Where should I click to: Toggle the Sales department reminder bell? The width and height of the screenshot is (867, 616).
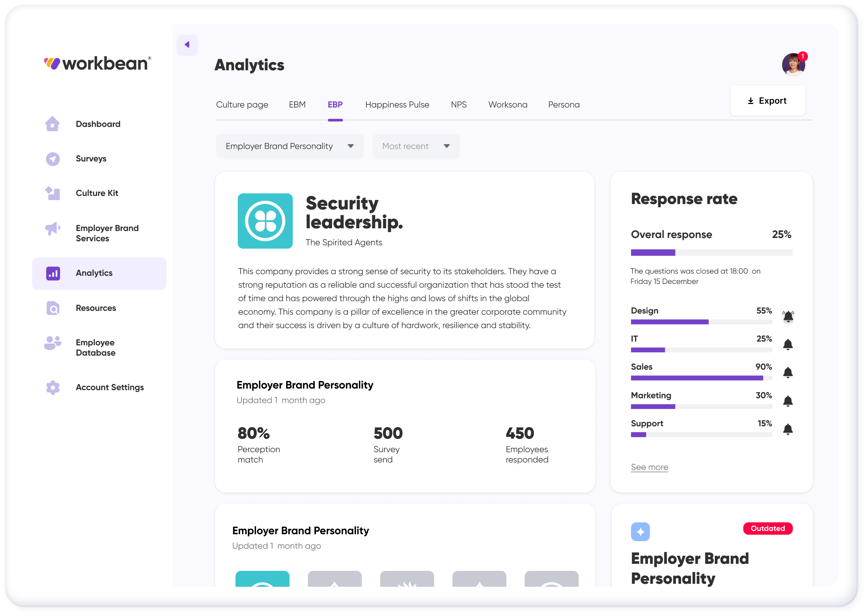pos(788,372)
